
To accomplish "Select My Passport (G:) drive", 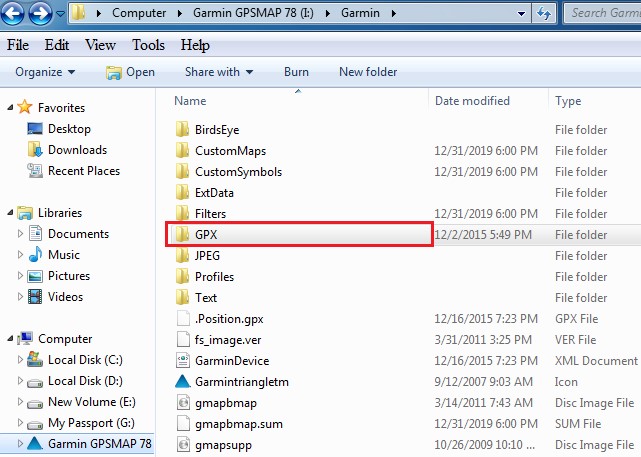I will coord(81,423).
